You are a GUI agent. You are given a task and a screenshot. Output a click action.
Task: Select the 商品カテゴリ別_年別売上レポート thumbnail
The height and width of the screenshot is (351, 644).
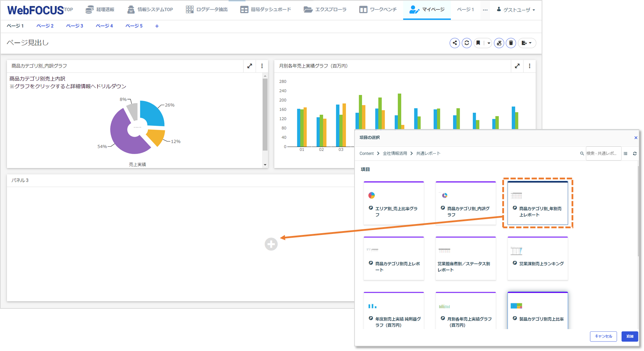click(537, 203)
